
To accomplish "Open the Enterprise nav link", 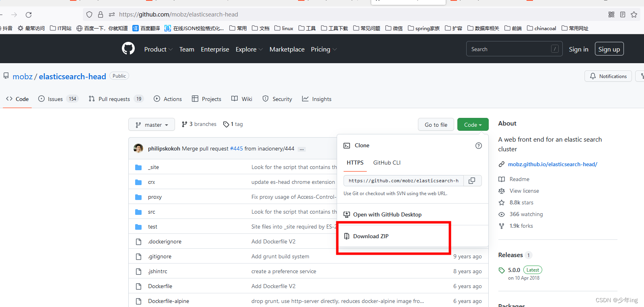I will click(x=215, y=49).
